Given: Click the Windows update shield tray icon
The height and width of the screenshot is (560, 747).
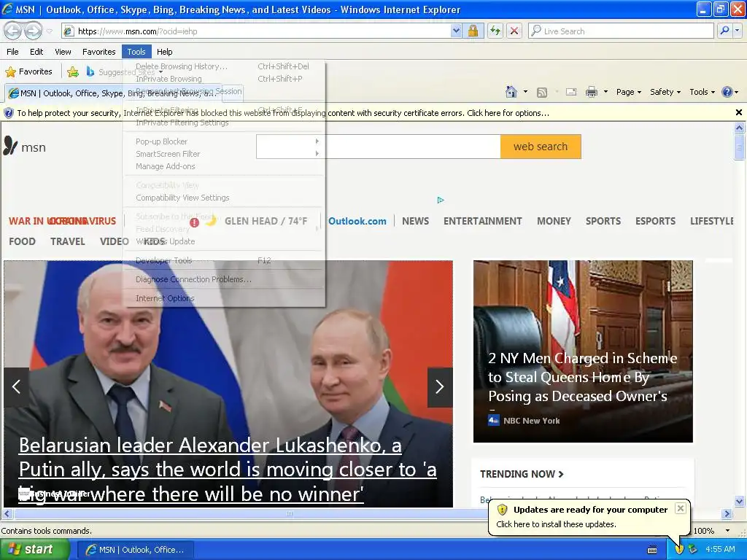Looking at the screenshot, I should [x=679, y=550].
